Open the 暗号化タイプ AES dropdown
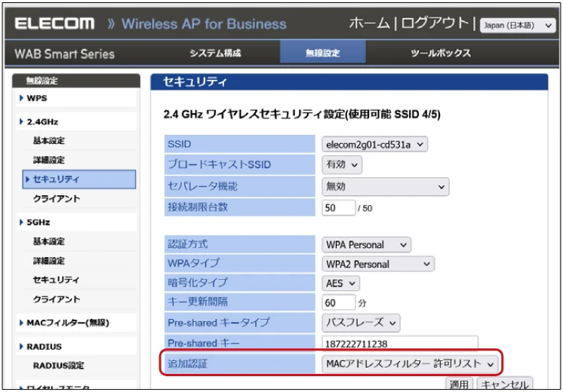Image resolution: width=563 pixels, height=392 pixels. click(x=340, y=283)
